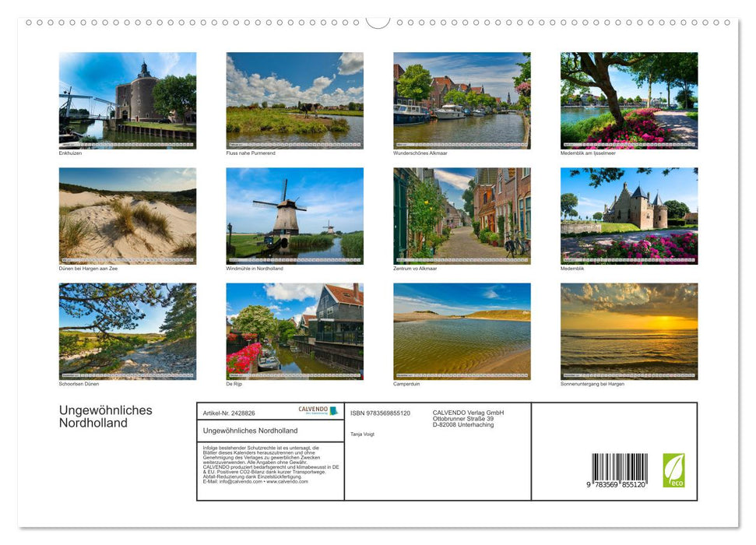The image size is (756, 545).
Task: Click the large title 'Ungewöhnliches Nordholland'
Action: point(106,417)
